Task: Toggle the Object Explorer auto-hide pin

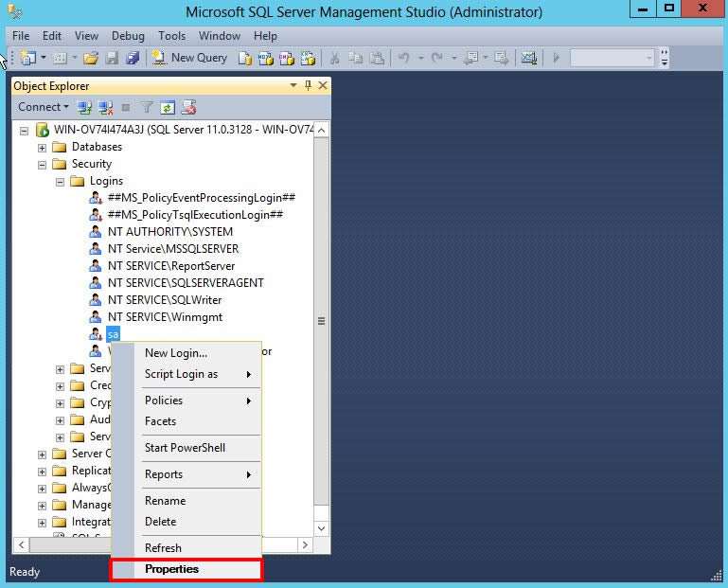Action: pos(308,85)
